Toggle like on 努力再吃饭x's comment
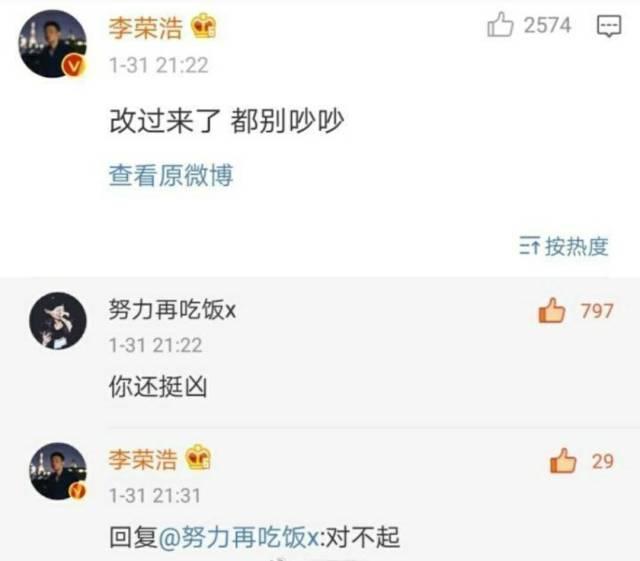Image resolution: width=640 pixels, height=561 pixels. [x=552, y=310]
